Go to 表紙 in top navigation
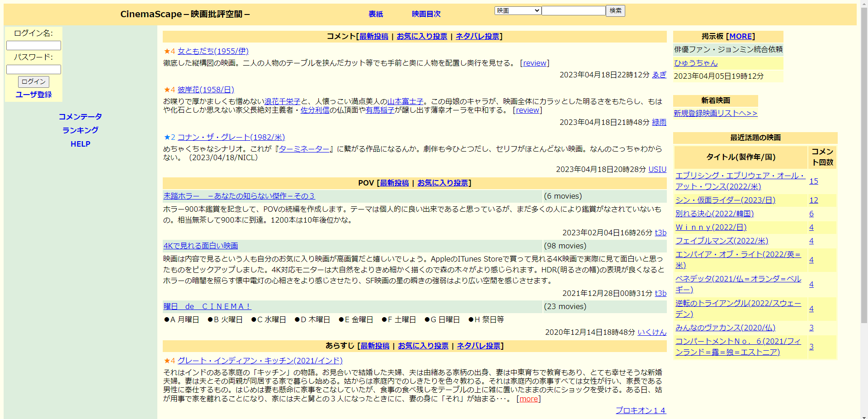 coord(376,14)
